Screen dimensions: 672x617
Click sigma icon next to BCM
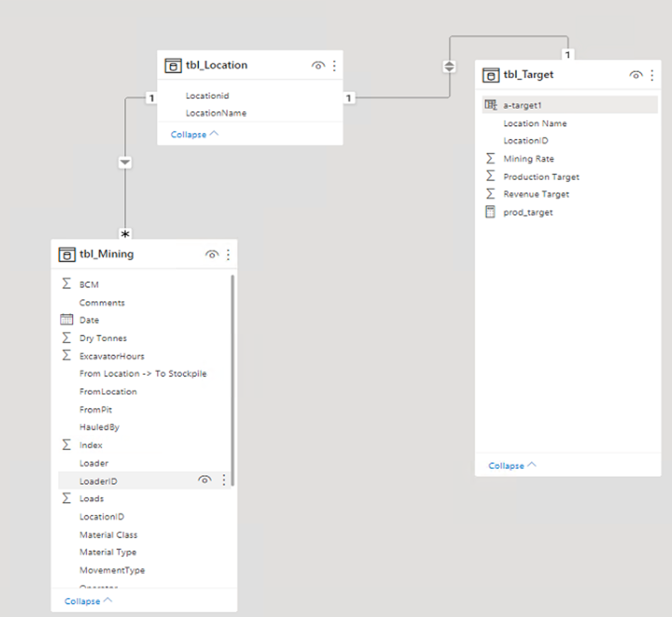[67, 284]
